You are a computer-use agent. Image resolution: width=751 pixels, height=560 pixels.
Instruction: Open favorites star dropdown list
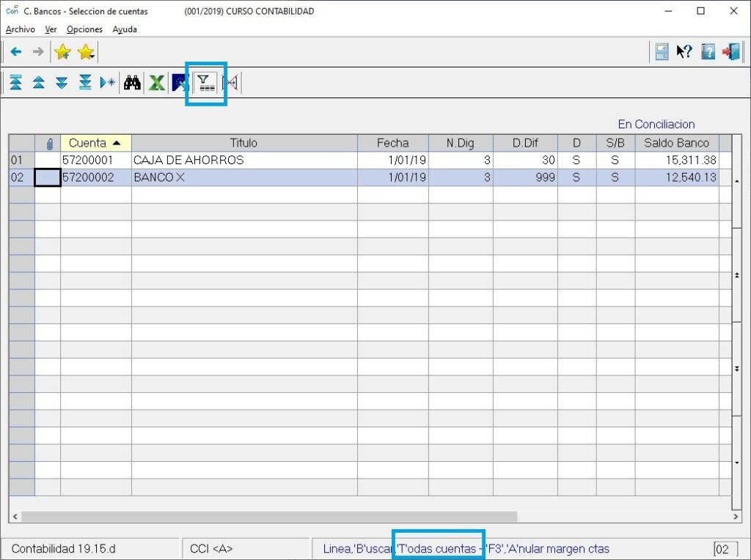[87, 52]
